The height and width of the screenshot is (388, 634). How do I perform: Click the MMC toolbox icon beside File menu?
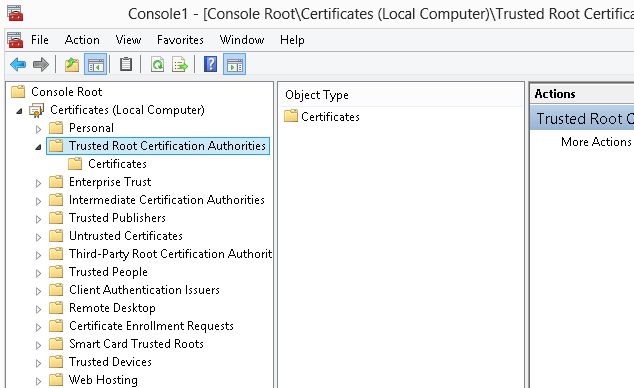(x=15, y=40)
